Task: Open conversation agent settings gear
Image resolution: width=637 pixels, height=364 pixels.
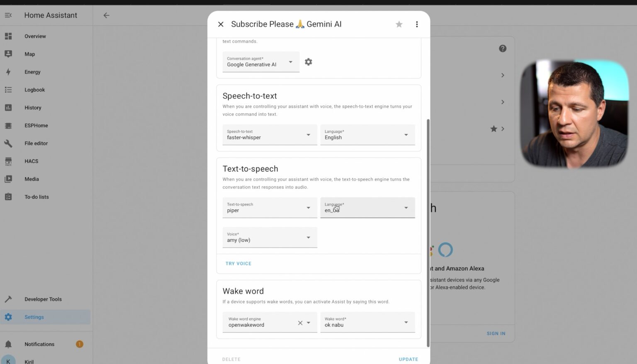Action: 308,61
